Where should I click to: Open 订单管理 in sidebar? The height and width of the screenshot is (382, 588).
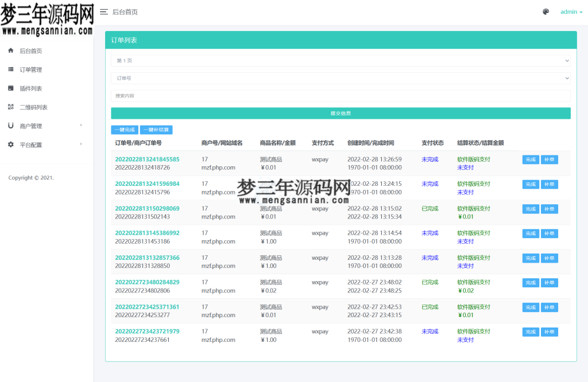pos(31,69)
